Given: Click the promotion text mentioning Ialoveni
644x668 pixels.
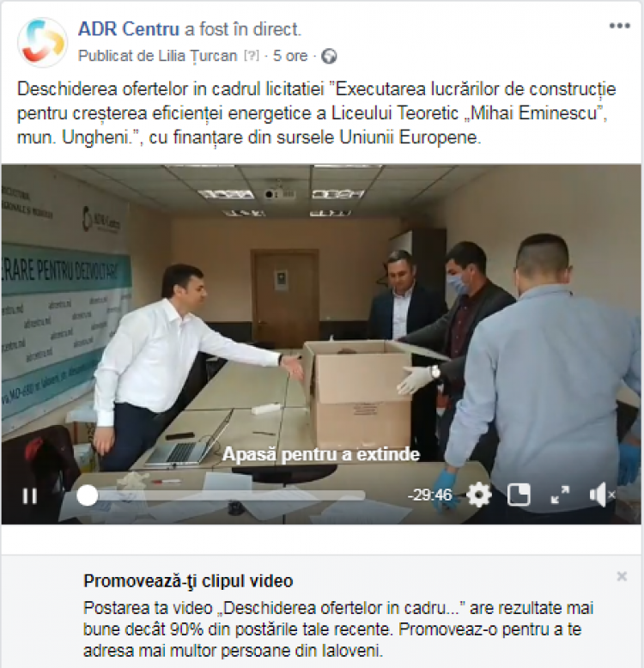Looking at the screenshot, I should click(x=338, y=629).
